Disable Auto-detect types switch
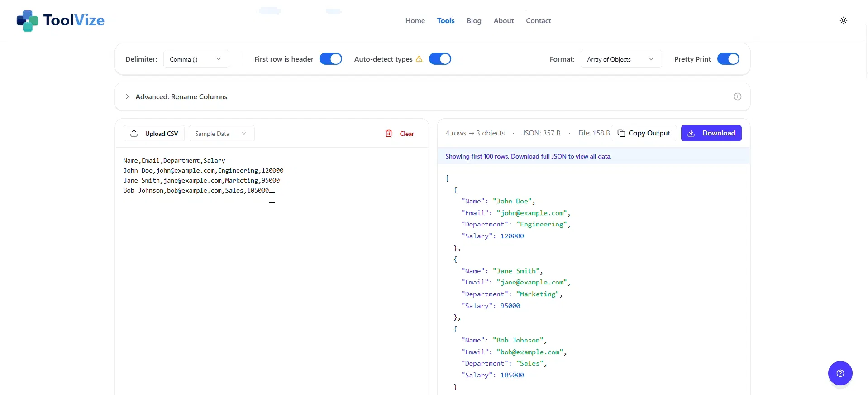The image size is (868, 395). click(440, 59)
